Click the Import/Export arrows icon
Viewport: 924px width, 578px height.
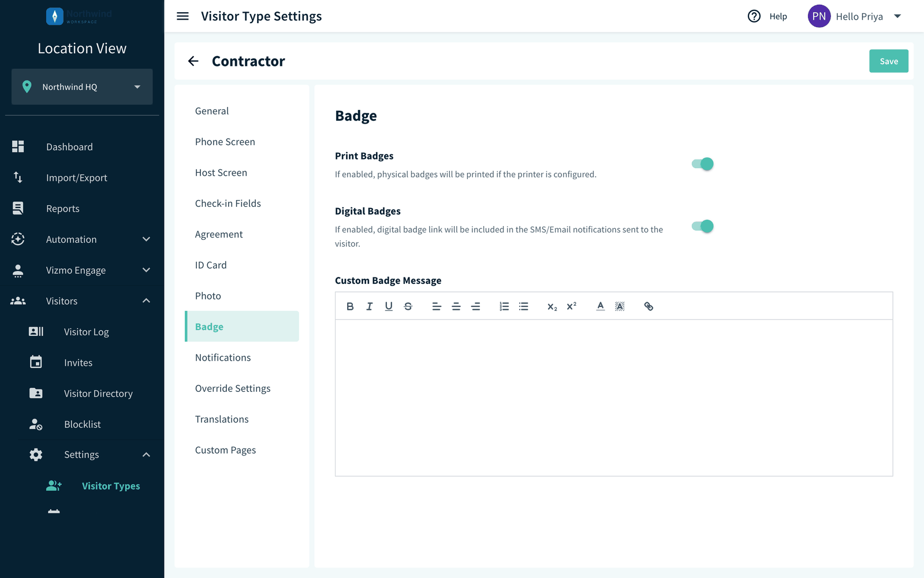click(x=18, y=177)
